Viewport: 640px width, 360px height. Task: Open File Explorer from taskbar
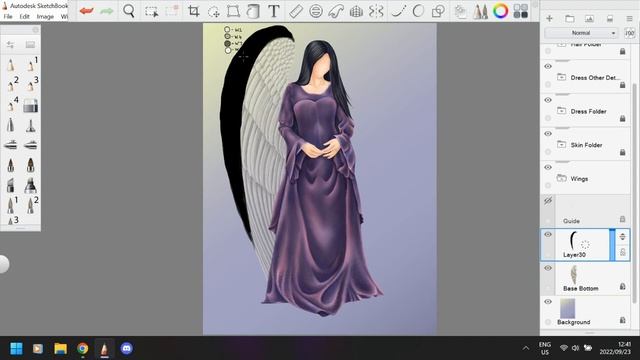[60, 349]
